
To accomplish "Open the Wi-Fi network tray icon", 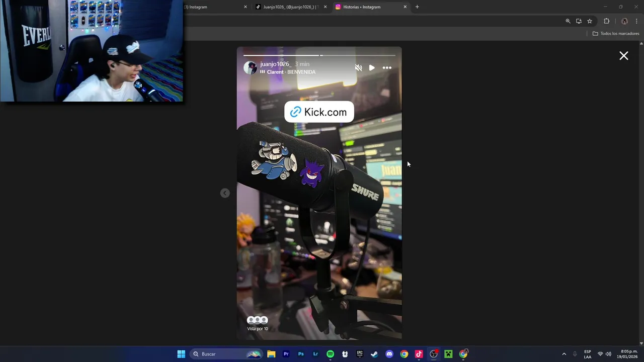I will (600, 354).
